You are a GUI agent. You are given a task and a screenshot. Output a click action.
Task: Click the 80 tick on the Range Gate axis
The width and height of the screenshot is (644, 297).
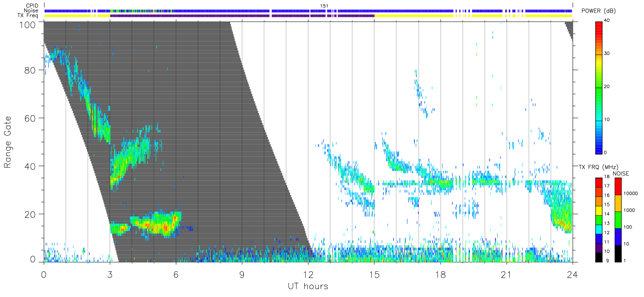click(30, 70)
